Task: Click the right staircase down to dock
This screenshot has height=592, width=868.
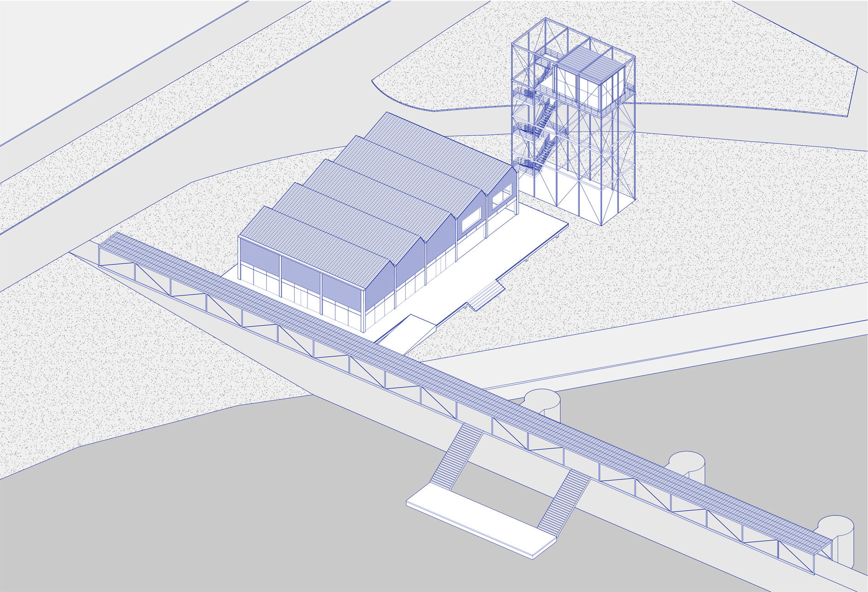Action: pyautogui.click(x=564, y=503)
